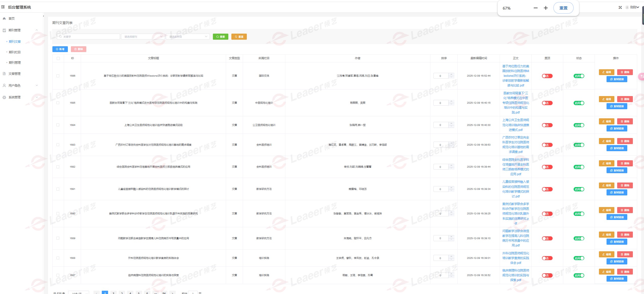Open the 请选择栏目 dropdown
This screenshot has width=644, height=294.
(188, 37)
